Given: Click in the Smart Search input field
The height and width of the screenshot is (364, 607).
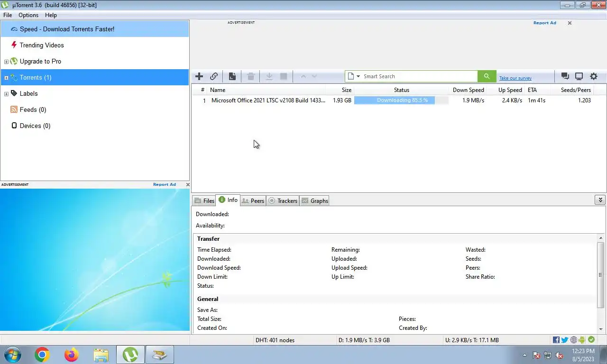Looking at the screenshot, I should coord(419,76).
